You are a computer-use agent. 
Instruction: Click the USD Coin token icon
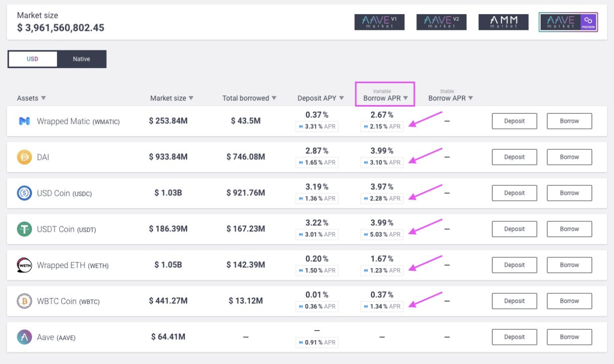point(24,193)
